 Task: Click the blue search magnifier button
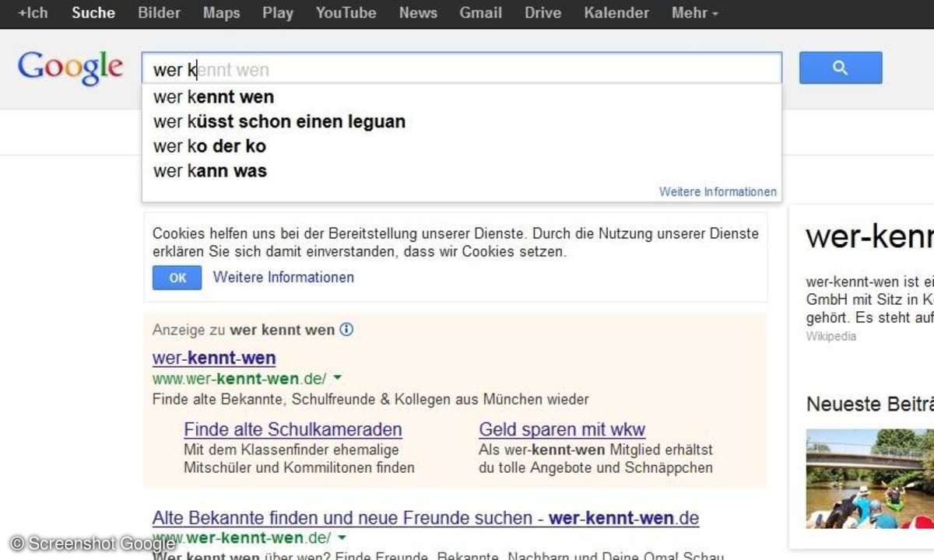tap(841, 68)
